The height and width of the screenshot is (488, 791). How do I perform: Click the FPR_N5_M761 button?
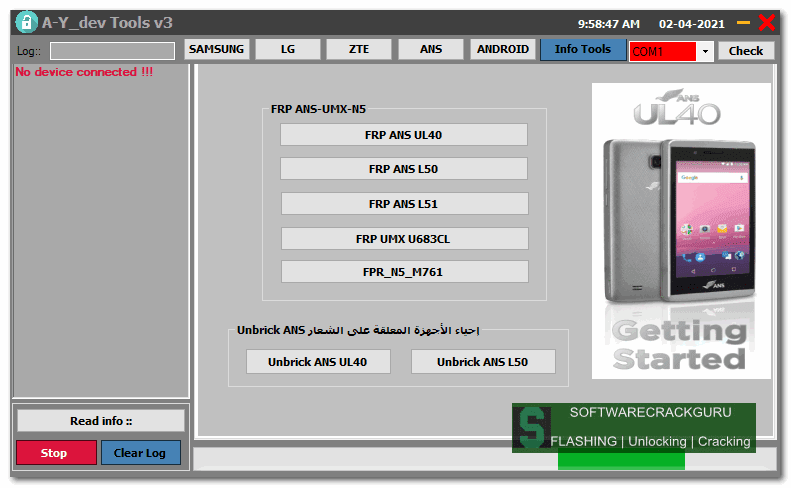(405, 272)
